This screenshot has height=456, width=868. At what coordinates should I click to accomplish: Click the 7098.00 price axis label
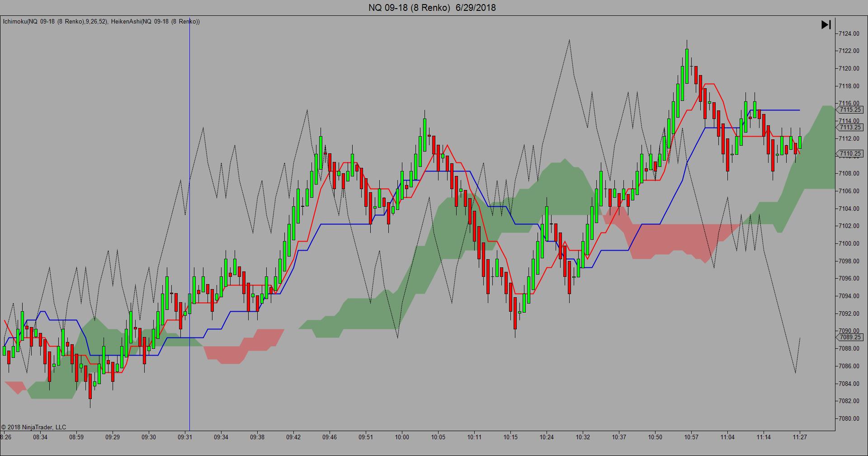[x=849, y=261]
